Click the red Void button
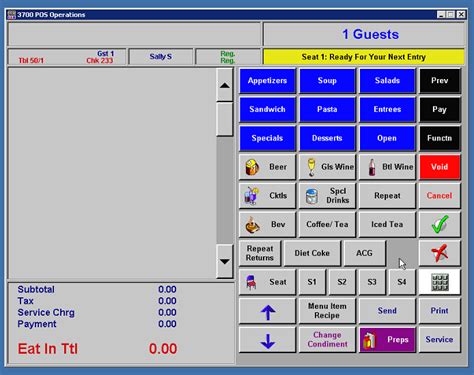The image size is (474, 375). [x=440, y=167]
